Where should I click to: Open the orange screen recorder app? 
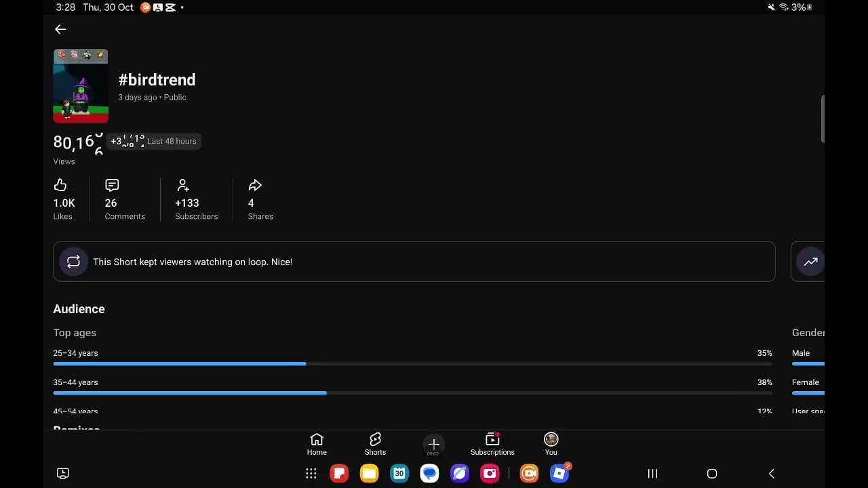tap(529, 474)
